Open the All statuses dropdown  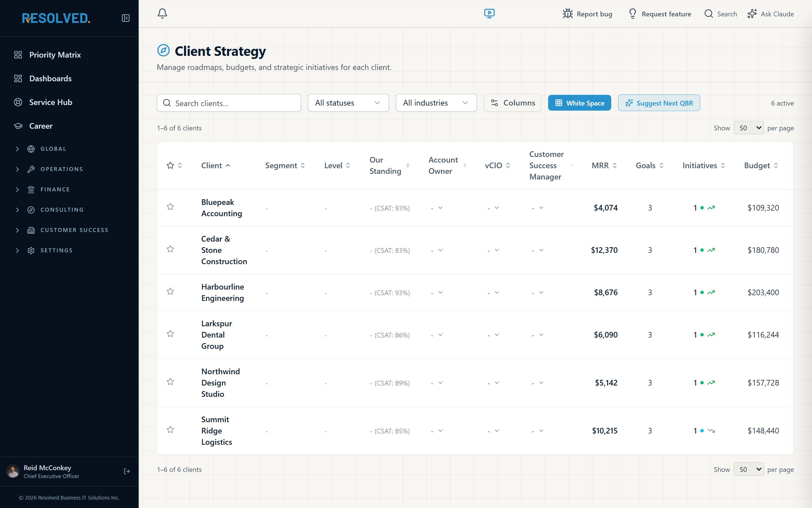pyautogui.click(x=348, y=103)
